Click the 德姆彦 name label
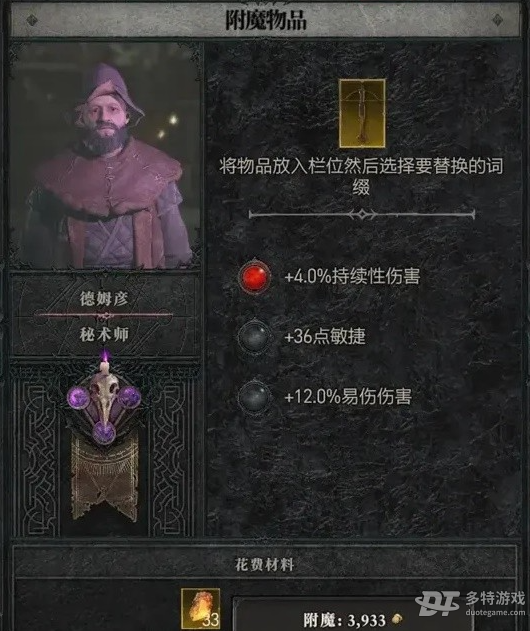 click(x=104, y=299)
